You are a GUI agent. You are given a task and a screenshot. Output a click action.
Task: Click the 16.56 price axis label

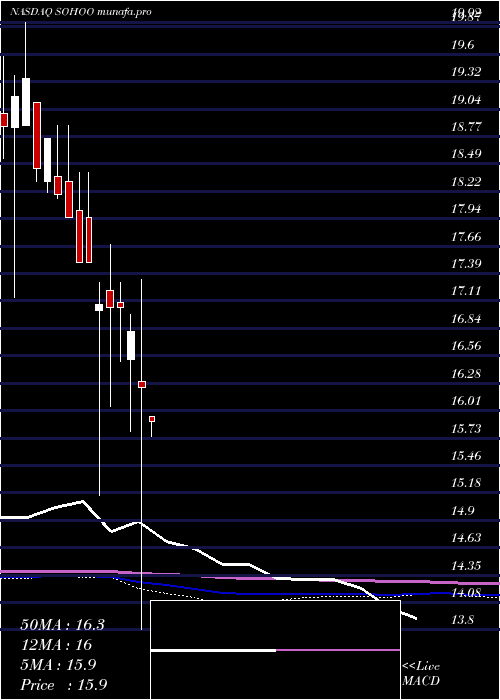pyautogui.click(x=466, y=346)
